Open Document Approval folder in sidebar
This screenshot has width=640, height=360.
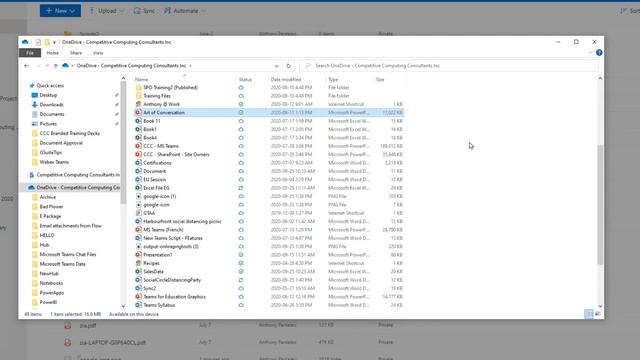click(x=61, y=143)
